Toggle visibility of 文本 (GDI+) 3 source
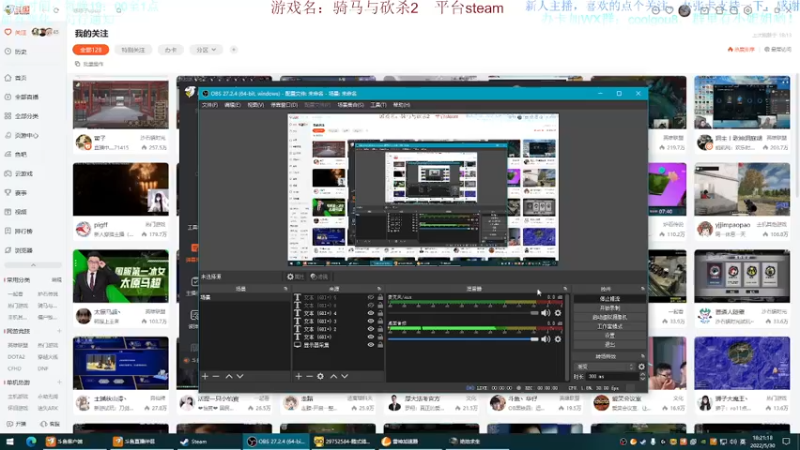The height and width of the screenshot is (450, 800). coord(371,321)
